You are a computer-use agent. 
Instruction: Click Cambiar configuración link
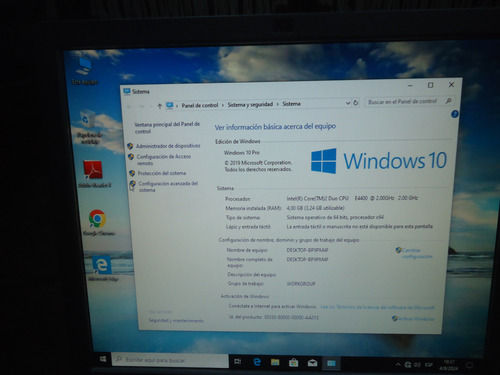[417, 253]
